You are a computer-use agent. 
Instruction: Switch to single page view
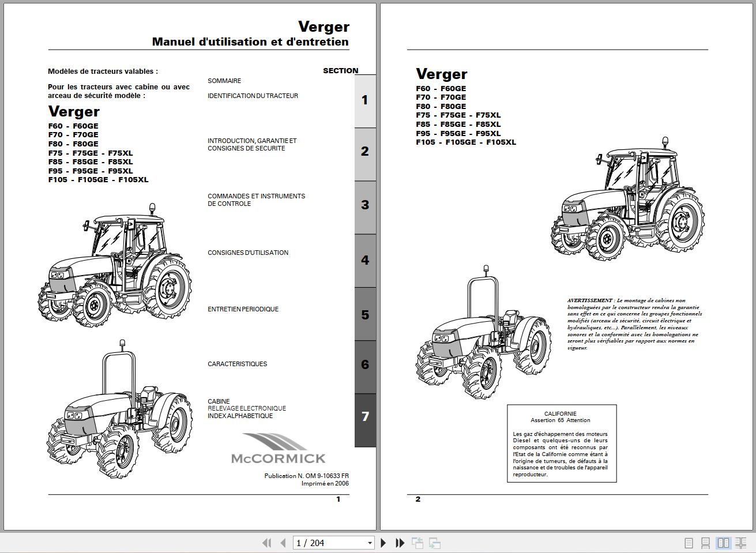(x=689, y=543)
